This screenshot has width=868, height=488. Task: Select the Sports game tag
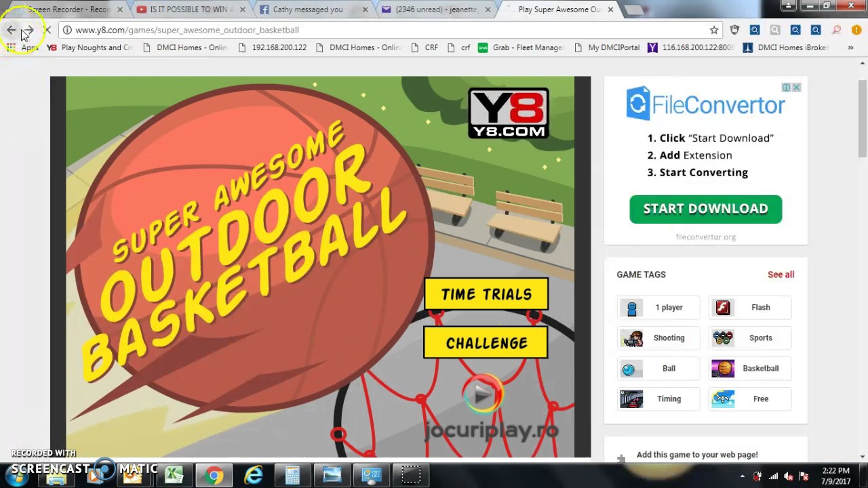coord(750,338)
